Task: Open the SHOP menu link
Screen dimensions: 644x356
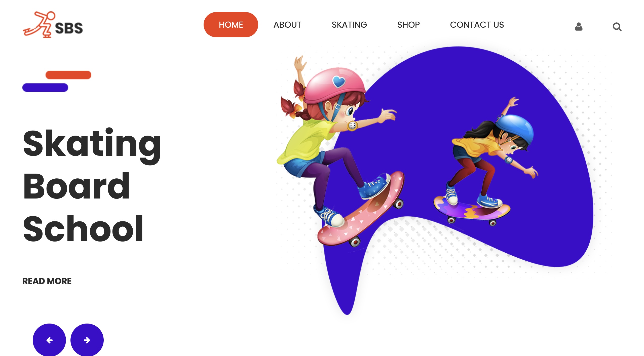Action: click(x=408, y=25)
